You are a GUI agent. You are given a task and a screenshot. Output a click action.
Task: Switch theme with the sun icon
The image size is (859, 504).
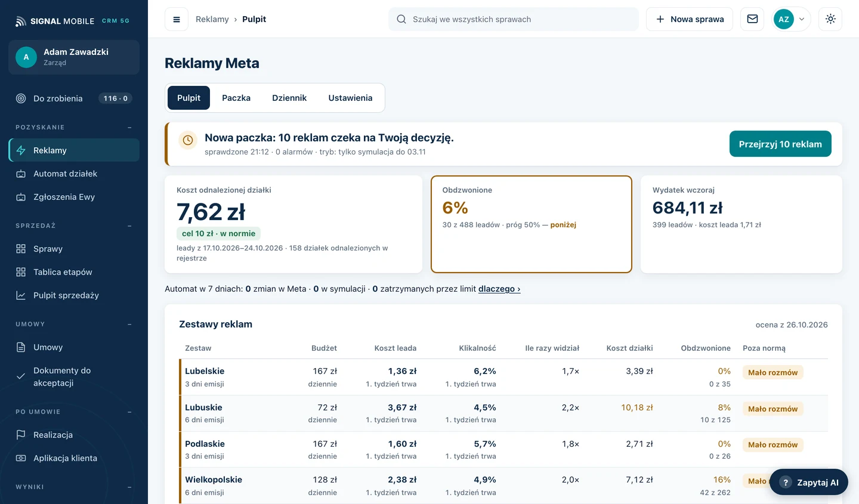click(830, 19)
